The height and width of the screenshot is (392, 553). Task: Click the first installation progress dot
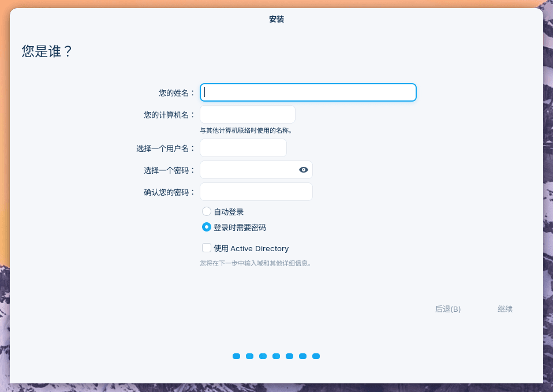tap(236, 356)
